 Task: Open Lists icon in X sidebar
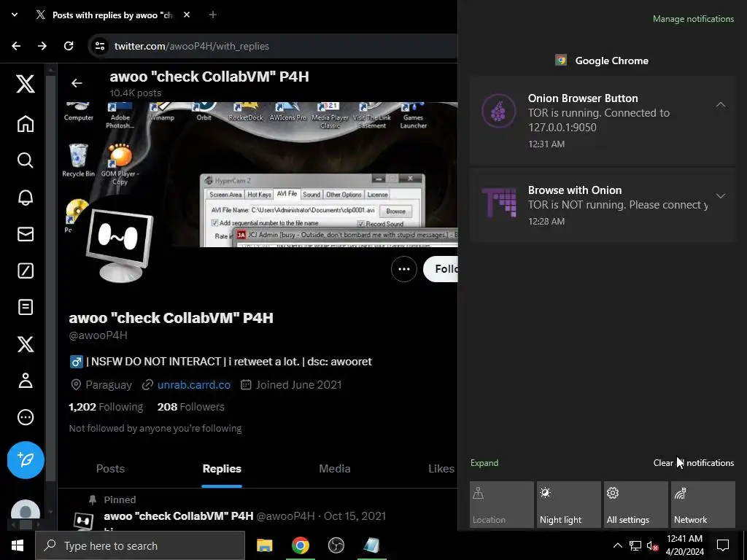pyautogui.click(x=26, y=307)
